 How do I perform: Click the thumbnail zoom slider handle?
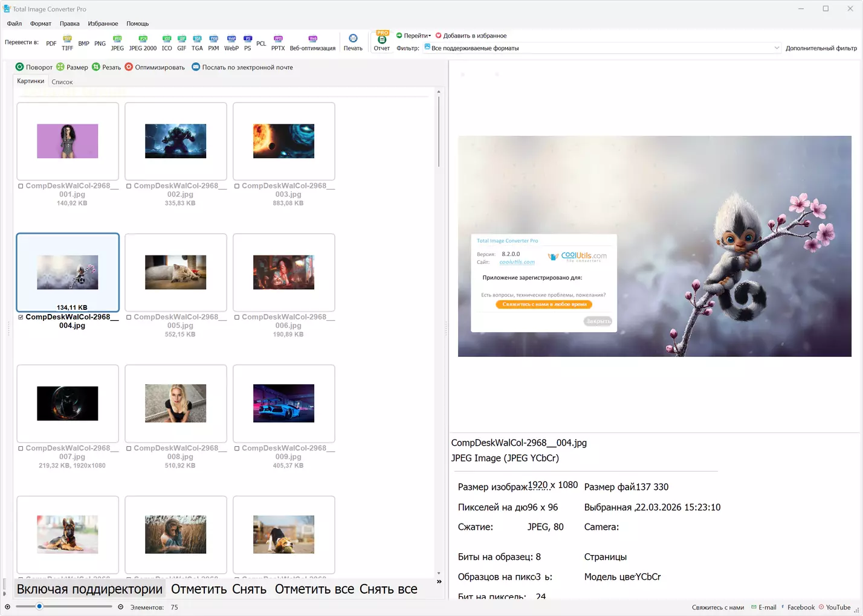(x=39, y=606)
